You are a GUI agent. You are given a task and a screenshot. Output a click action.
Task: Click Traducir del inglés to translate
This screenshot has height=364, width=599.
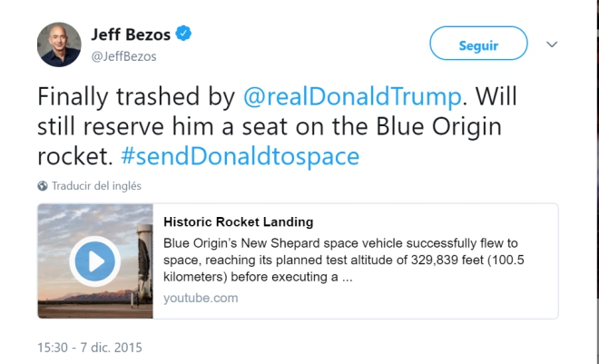pyautogui.click(x=96, y=186)
